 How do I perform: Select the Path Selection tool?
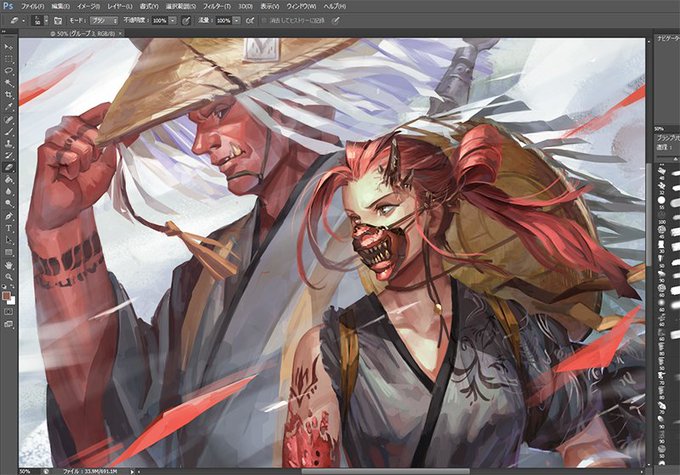tap(8, 240)
